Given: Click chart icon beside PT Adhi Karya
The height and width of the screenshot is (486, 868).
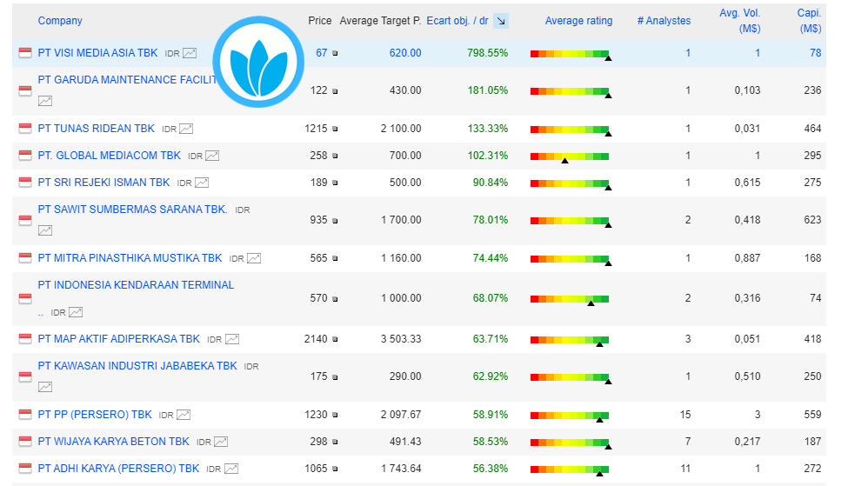Looking at the screenshot, I should click(x=231, y=469).
